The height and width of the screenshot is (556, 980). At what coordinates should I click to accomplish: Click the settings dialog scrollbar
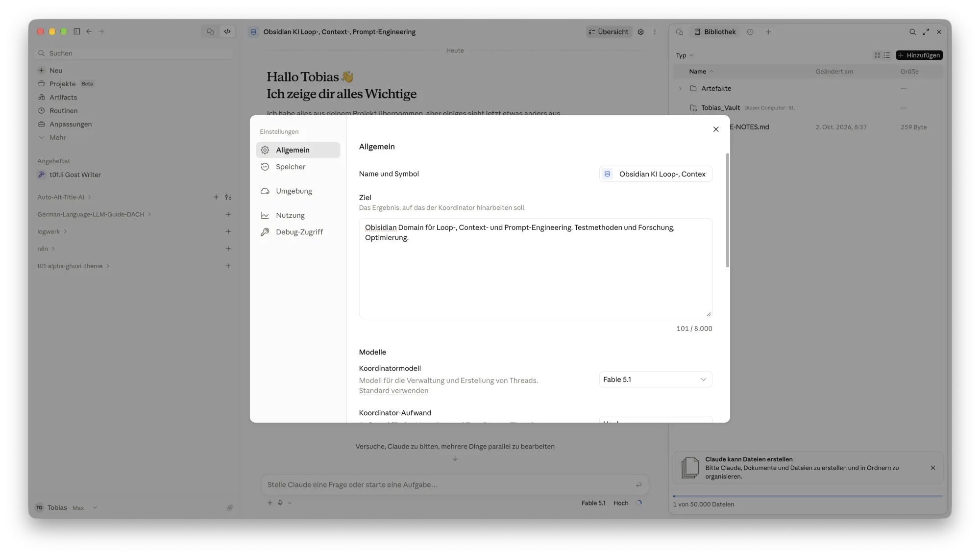pos(727,210)
